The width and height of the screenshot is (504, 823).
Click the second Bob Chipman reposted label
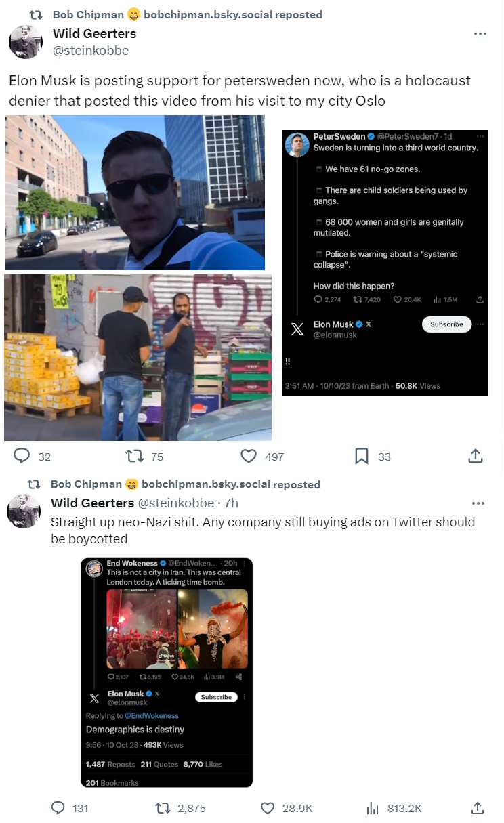tap(186, 484)
